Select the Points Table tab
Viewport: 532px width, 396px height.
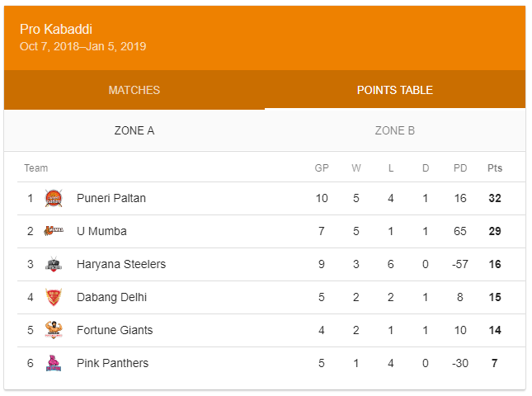click(x=395, y=90)
